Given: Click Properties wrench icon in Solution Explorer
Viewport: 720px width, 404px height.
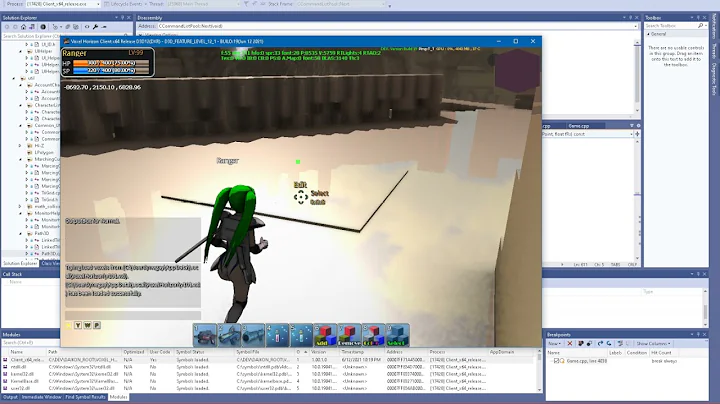Looking at the screenshot, I should tap(96, 27).
